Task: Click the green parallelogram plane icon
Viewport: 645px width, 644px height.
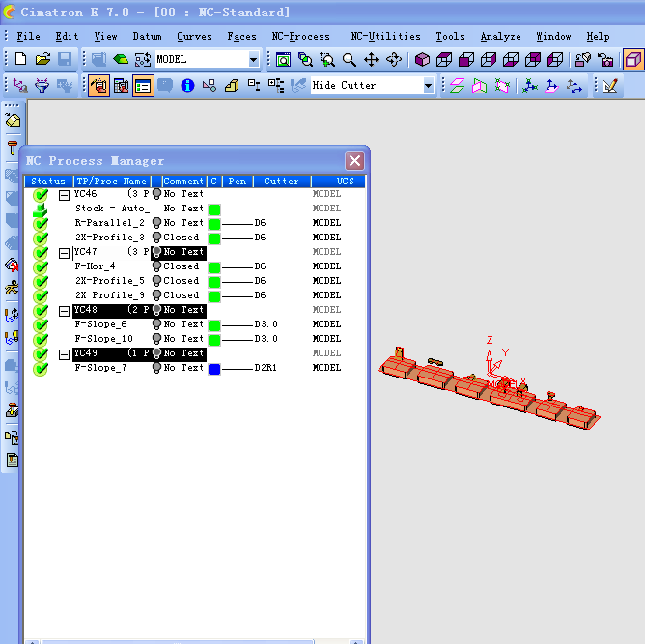Action: [x=457, y=86]
